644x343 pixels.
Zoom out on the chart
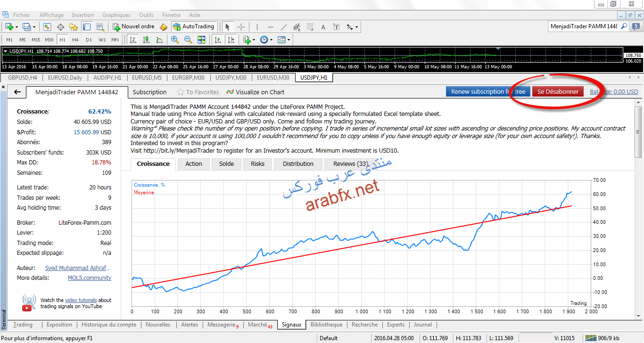[188, 40]
